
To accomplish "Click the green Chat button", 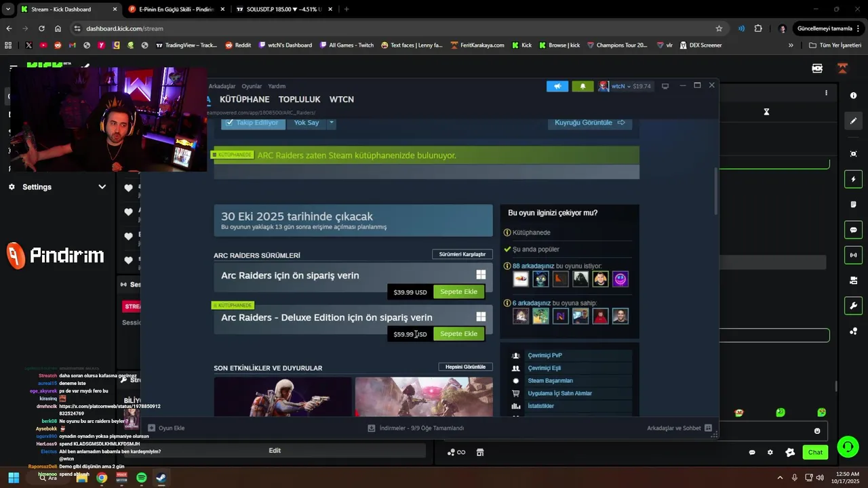I will pyautogui.click(x=815, y=452).
